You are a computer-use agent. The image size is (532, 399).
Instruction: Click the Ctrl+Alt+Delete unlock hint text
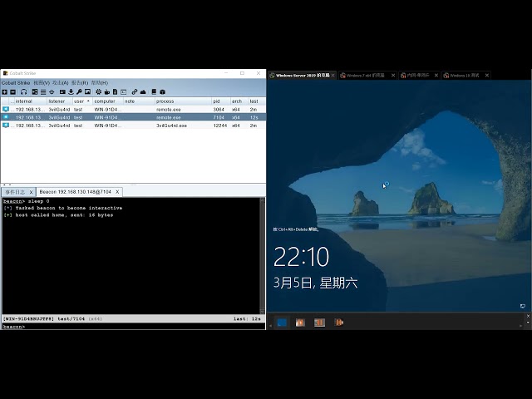tap(296, 229)
